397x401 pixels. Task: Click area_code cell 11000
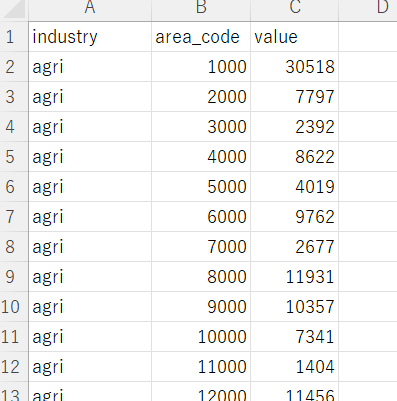click(201, 367)
